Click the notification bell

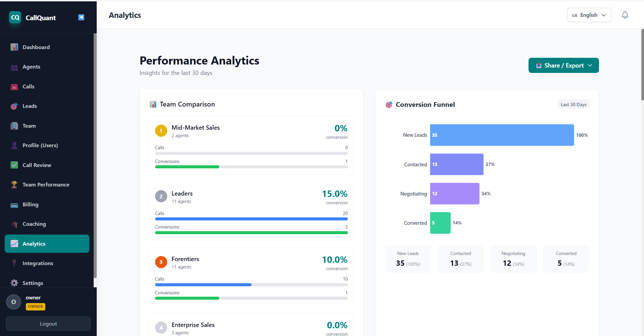[x=625, y=15]
